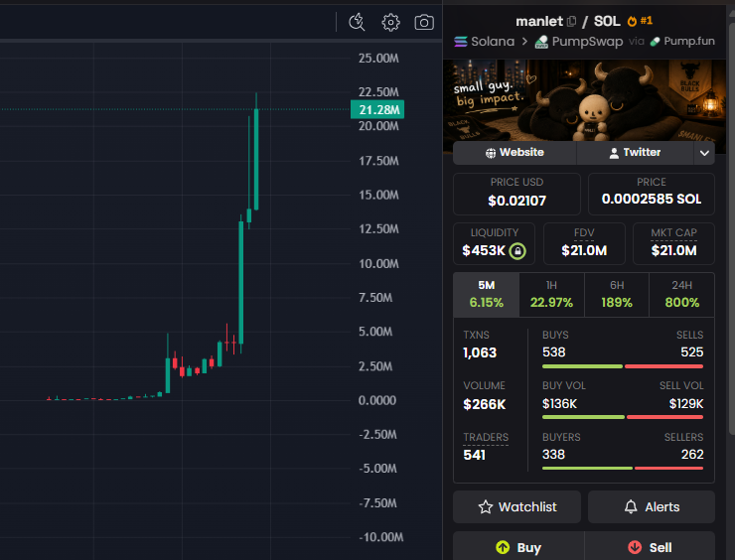Click the PRICE USD $0.02107 box
Screen dimensions: 735x560
516,194
